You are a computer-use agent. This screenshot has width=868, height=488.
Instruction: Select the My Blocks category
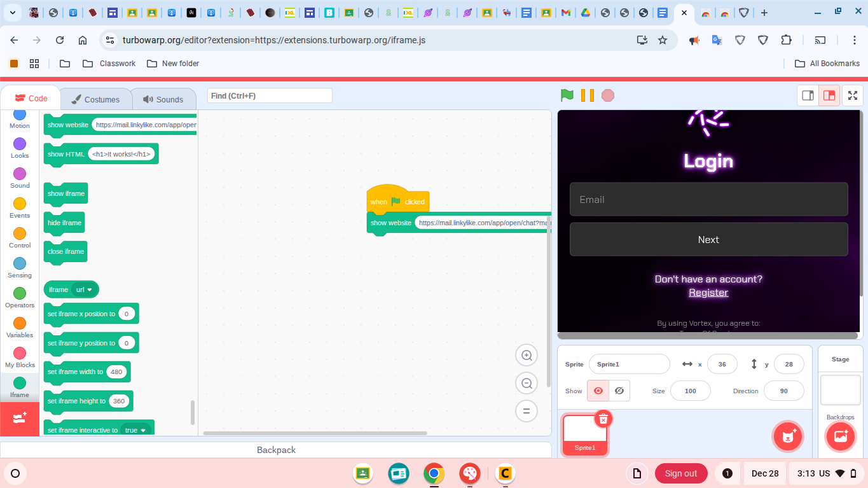[20, 358]
